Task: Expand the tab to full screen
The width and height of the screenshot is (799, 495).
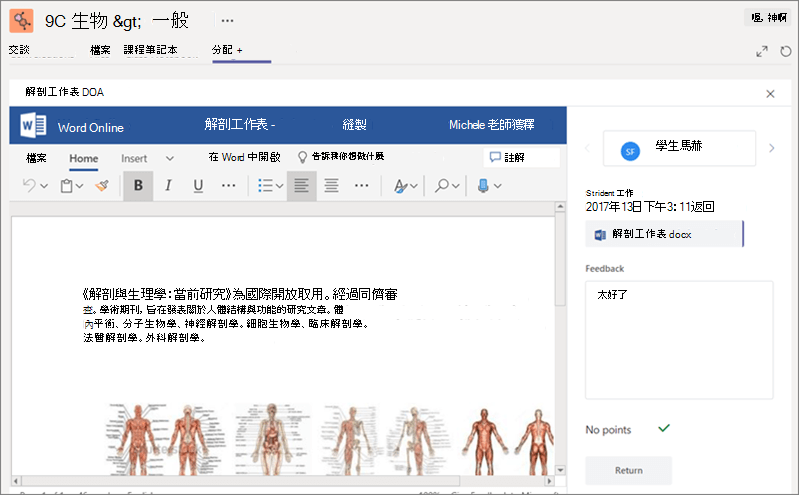Action: click(x=762, y=51)
